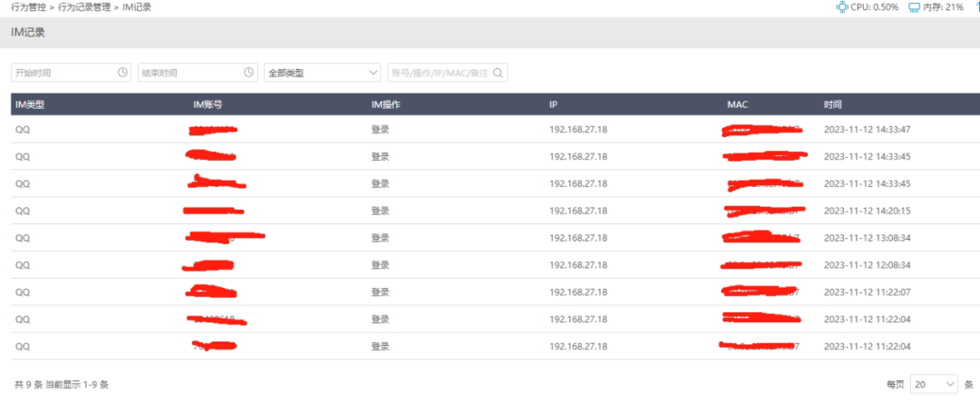The image size is (980, 405).
Task: Click the CPU usage chip icon
Action: click(841, 7)
